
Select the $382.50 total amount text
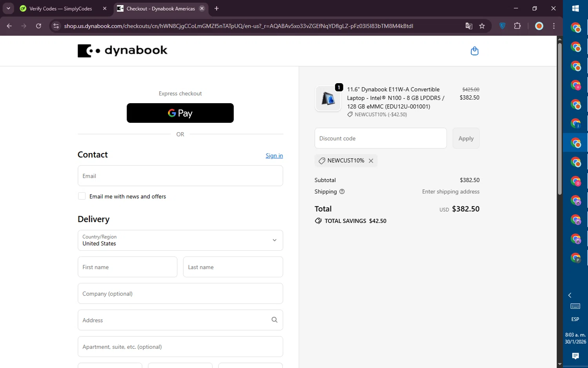click(466, 209)
